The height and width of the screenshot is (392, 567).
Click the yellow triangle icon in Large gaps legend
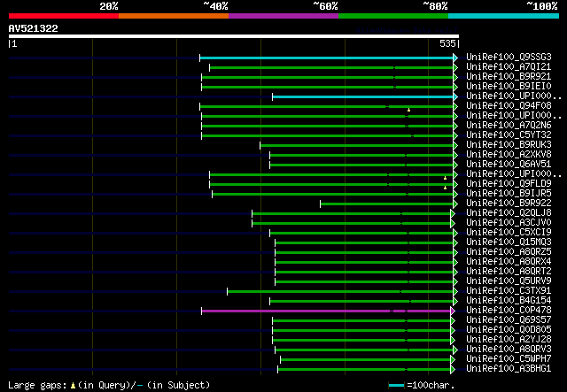[x=73, y=386]
